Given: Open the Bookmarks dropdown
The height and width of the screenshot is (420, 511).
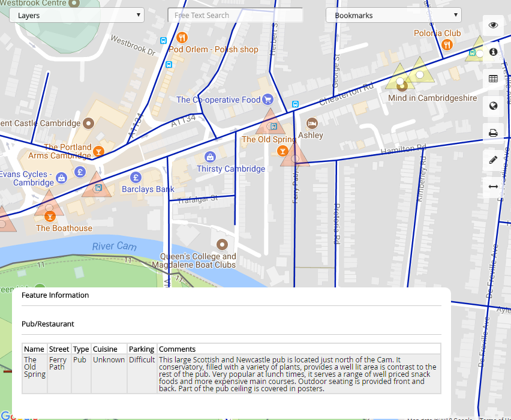Looking at the screenshot, I should click(x=393, y=16).
